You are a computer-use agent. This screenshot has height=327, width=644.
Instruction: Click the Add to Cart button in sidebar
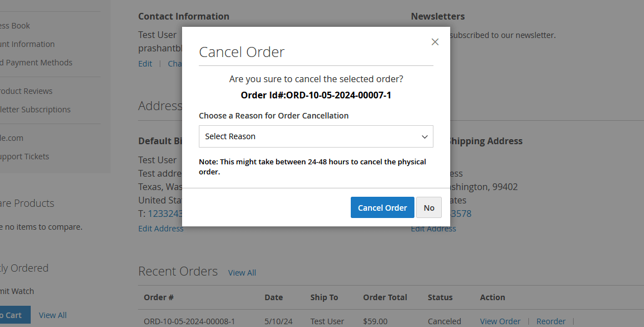coord(15,315)
